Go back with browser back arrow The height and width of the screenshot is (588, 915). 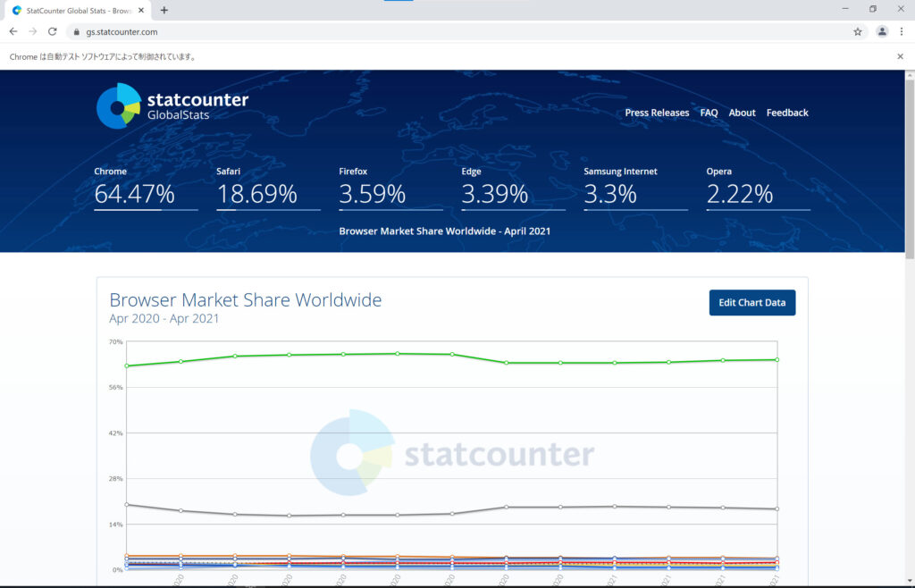[x=13, y=31]
